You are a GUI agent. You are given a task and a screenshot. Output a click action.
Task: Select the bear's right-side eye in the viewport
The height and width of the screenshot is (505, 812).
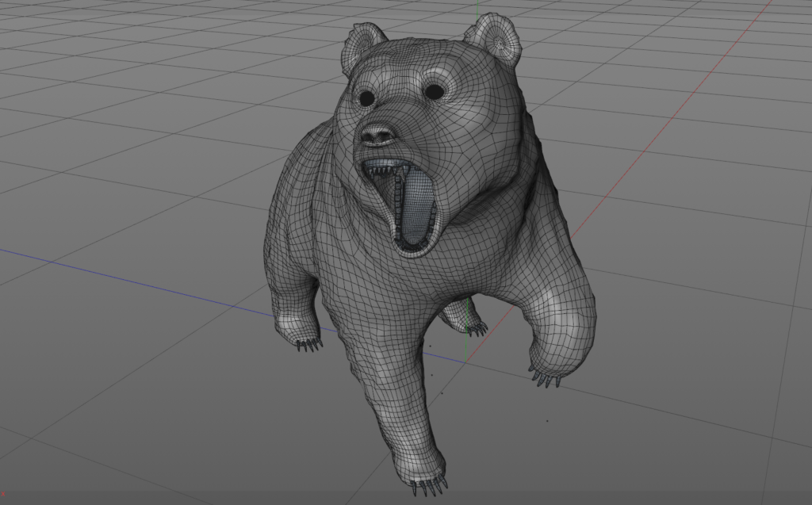[x=433, y=91]
